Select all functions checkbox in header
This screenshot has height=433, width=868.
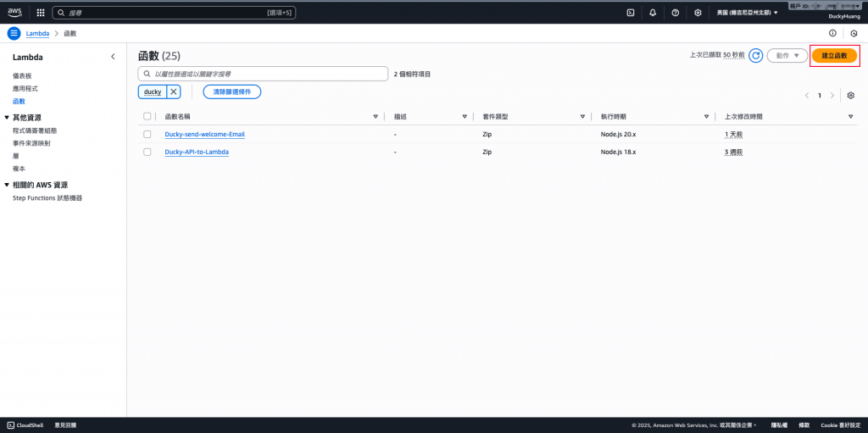147,116
